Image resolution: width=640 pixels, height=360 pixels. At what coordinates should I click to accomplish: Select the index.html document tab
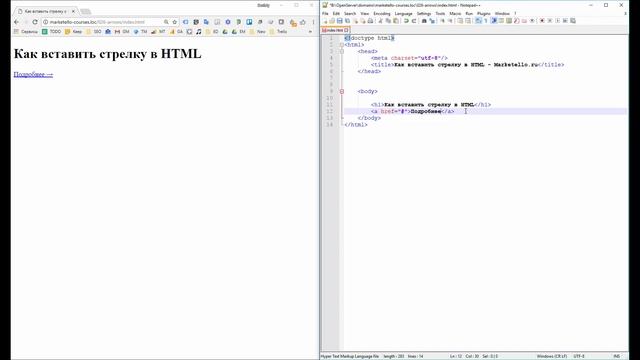coord(335,30)
